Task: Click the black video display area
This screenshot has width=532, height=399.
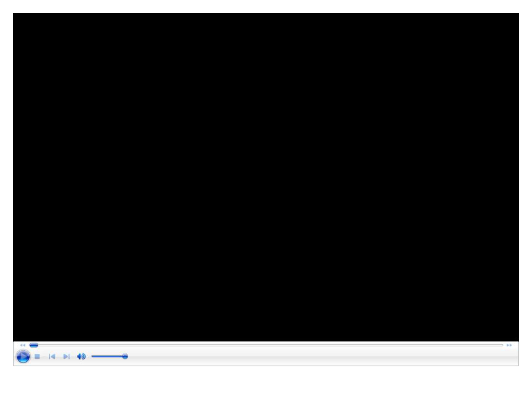Action: [266, 177]
